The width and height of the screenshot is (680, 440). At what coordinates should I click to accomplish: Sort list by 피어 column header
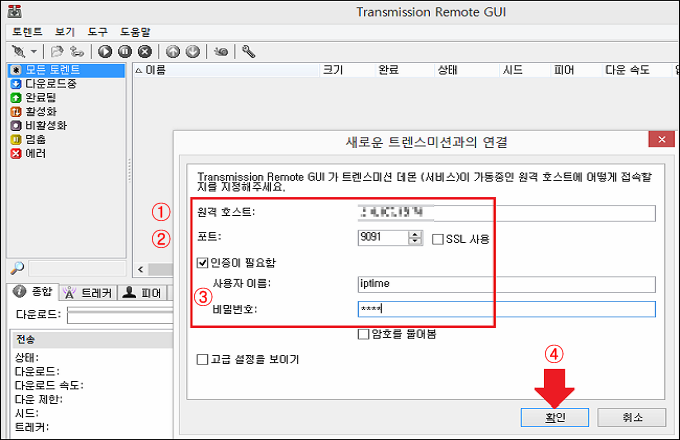(x=576, y=70)
